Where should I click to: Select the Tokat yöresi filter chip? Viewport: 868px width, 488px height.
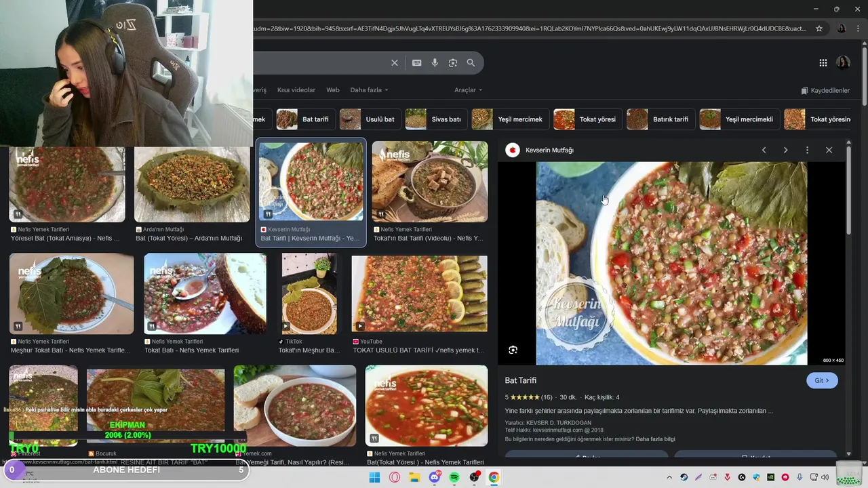tap(587, 119)
